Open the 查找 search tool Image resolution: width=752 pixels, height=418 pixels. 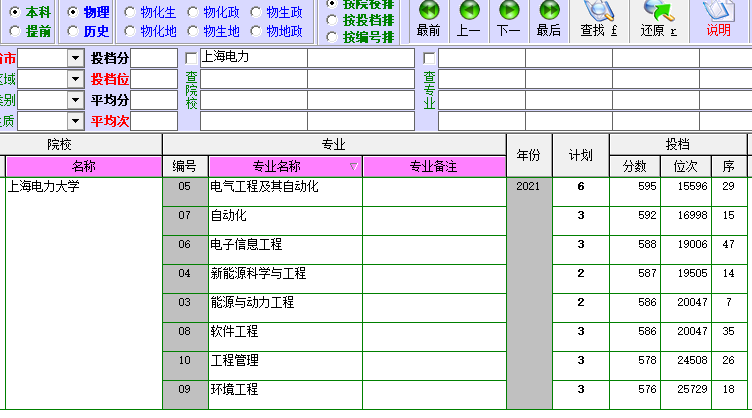599,20
